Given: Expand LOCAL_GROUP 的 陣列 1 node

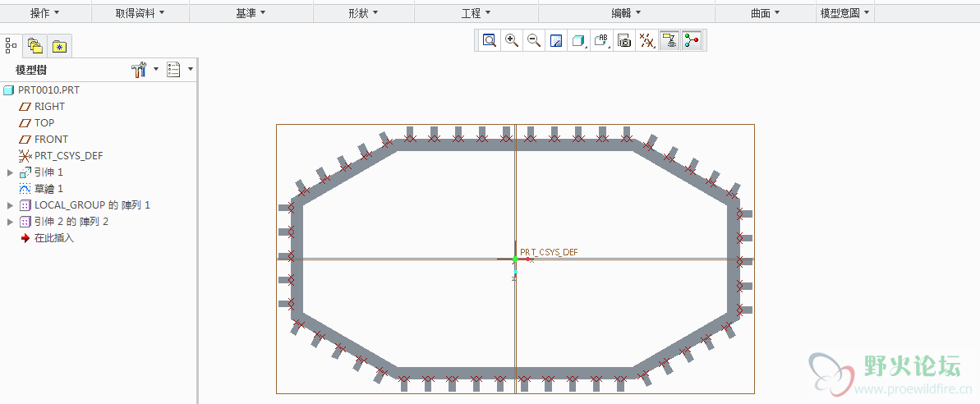Looking at the screenshot, I should pyautogui.click(x=9, y=204).
